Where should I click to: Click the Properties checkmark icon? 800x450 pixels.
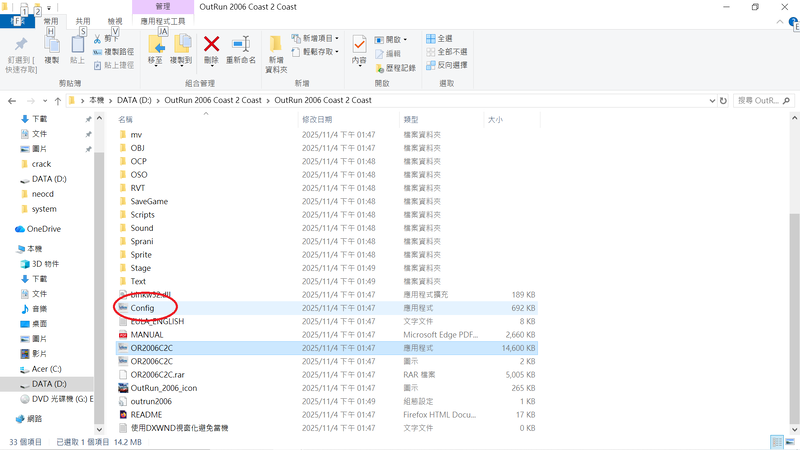(359, 45)
